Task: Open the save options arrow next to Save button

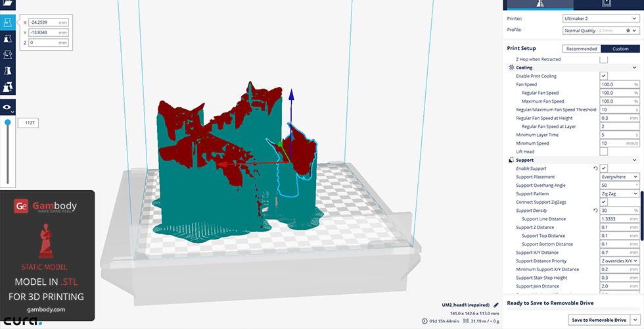Action: pos(635,320)
